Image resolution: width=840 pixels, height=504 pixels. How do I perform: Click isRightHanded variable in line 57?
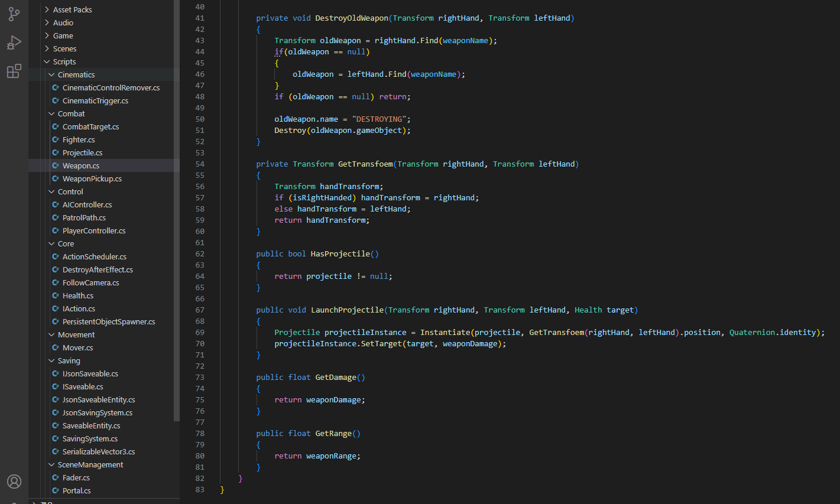[322, 197]
